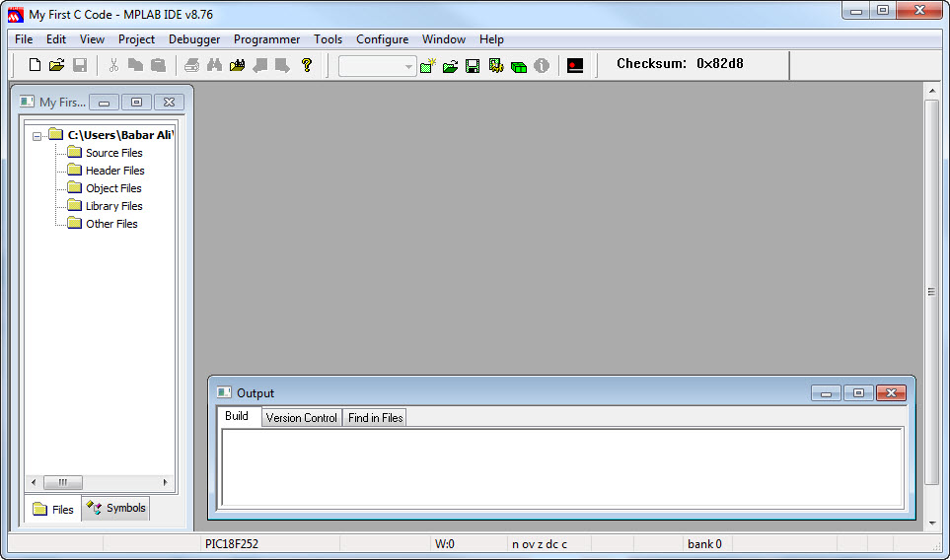This screenshot has width=950, height=560.
Task: Click the Save Workspace green floppy icon
Action: (x=473, y=66)
